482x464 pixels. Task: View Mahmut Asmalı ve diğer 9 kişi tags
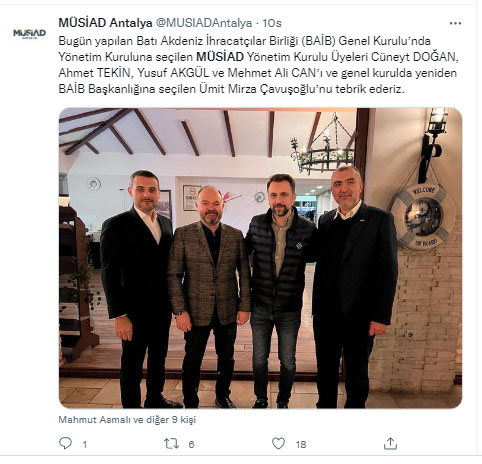click(x=127, y=420)
